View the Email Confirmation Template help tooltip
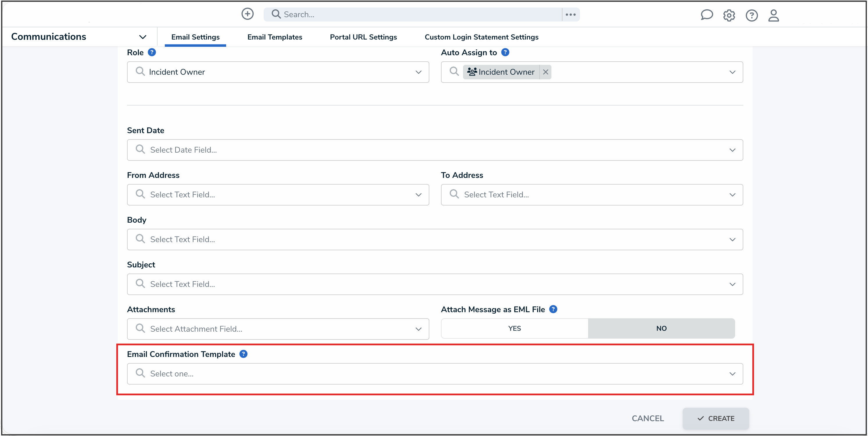 pos(243,354)
